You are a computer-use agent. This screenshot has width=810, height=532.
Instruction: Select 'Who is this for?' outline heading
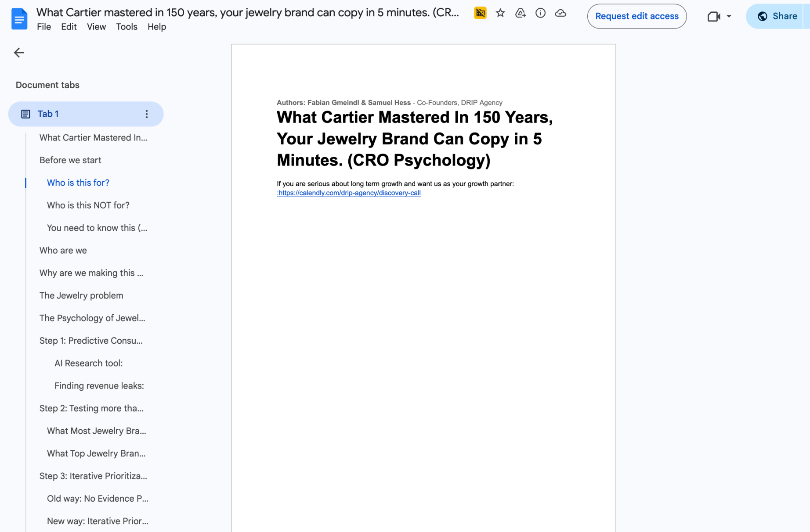(x=78, y=183)
